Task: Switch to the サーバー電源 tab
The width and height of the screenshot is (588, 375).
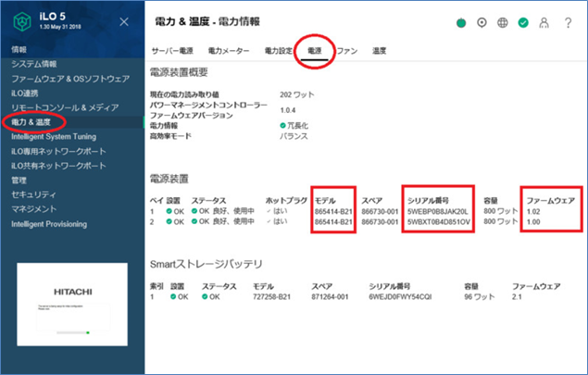Action: [x=172, y=51]
